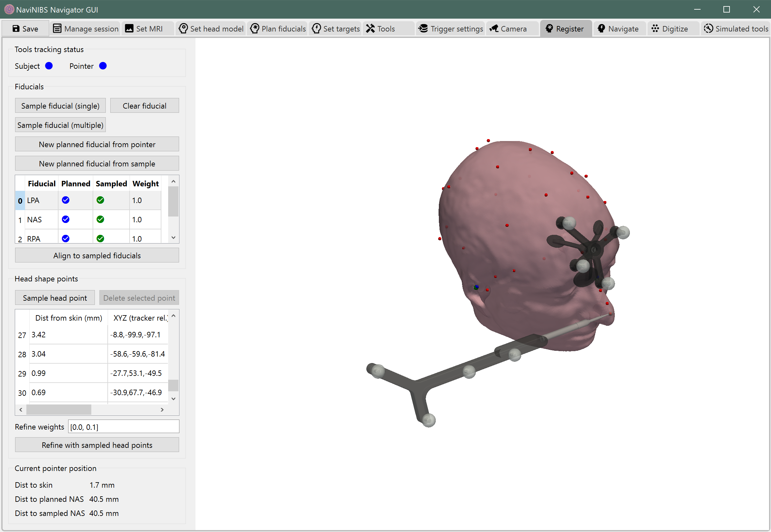Click the Save floppy-disk icon
Viewport: 771px width, 532px height.
(16, 29)
